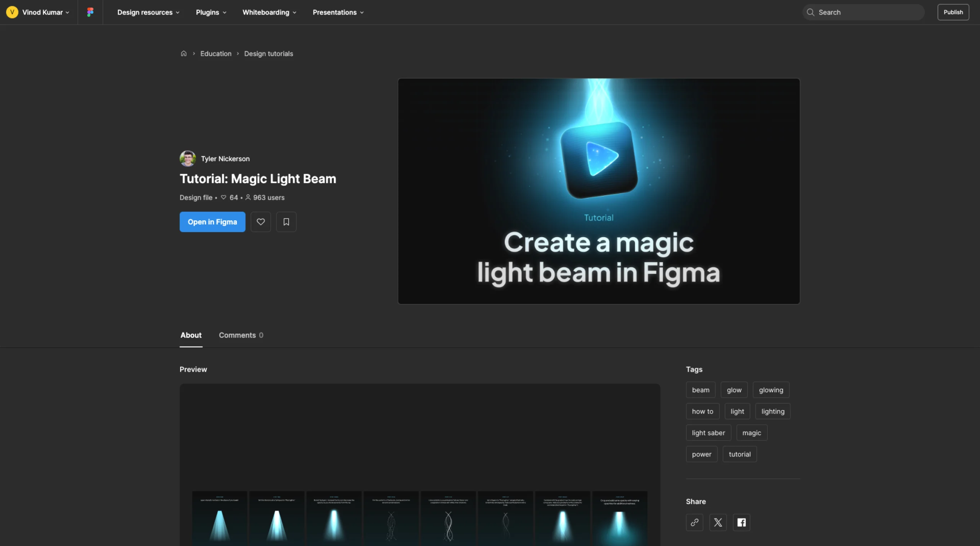Open Design tutorials breadcrumb link
980x546 pixels.
pyautogui.click(x=269, y=54)
